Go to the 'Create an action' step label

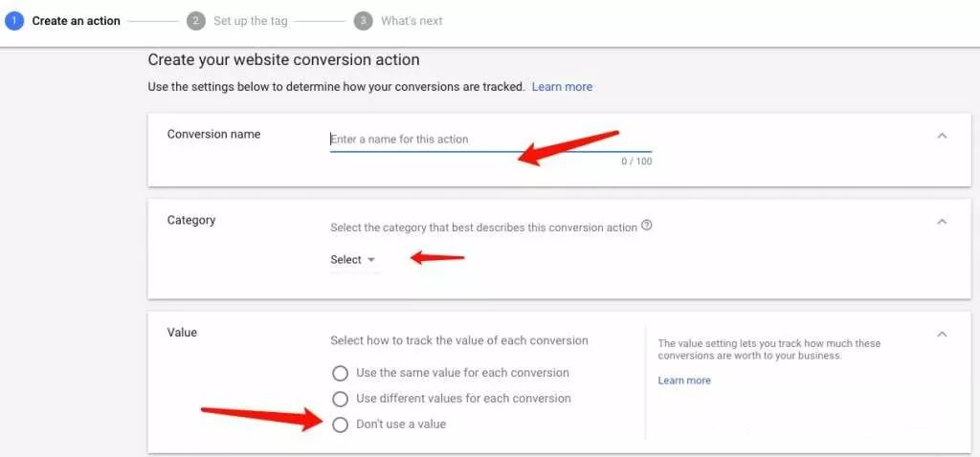pyautogui.click(x=77, y=20)
